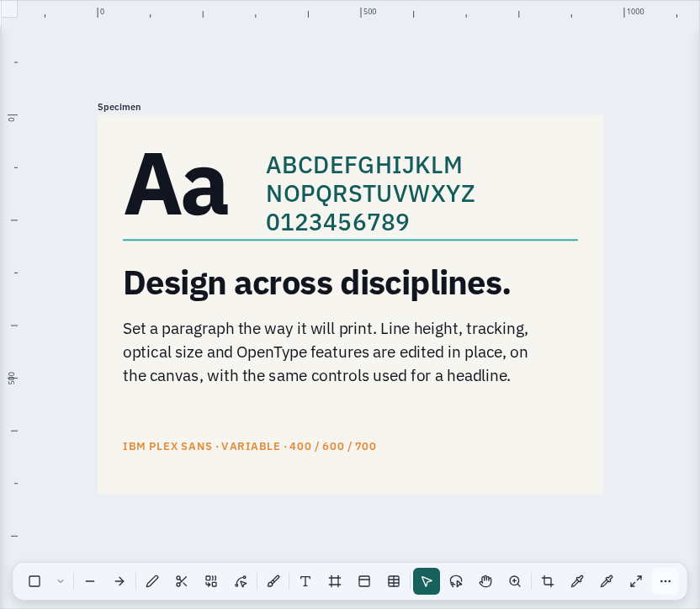Click the ABCDEFGHIJKLM text line

(364, 165)
